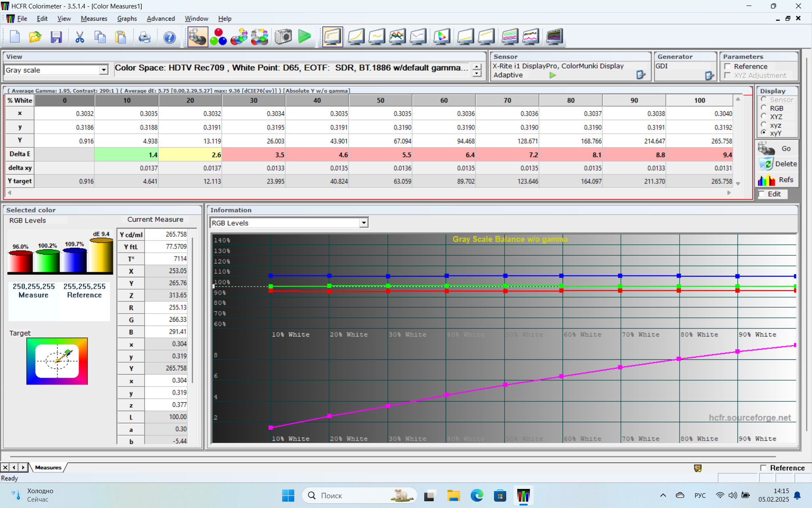Expand the RGB Levels information dropdown

363,223
